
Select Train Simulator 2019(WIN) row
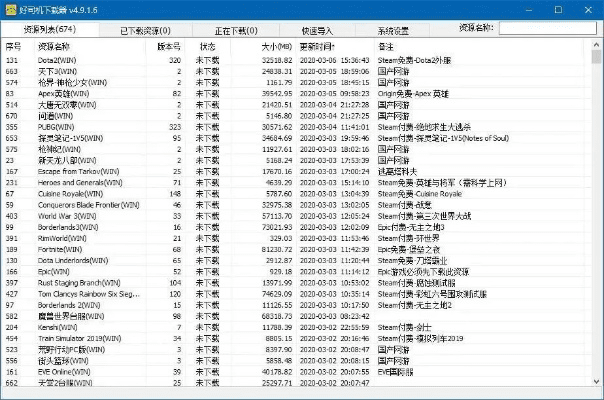(x=297, y=339)
